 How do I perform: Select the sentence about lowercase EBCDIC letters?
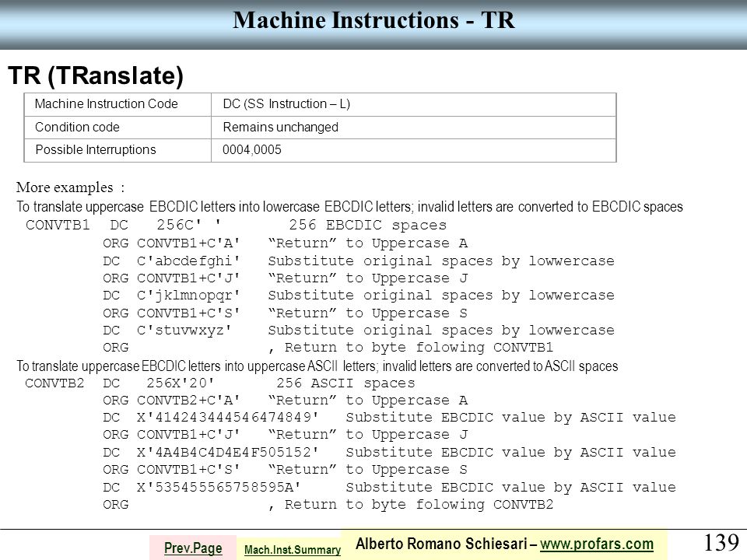(349, 207)
